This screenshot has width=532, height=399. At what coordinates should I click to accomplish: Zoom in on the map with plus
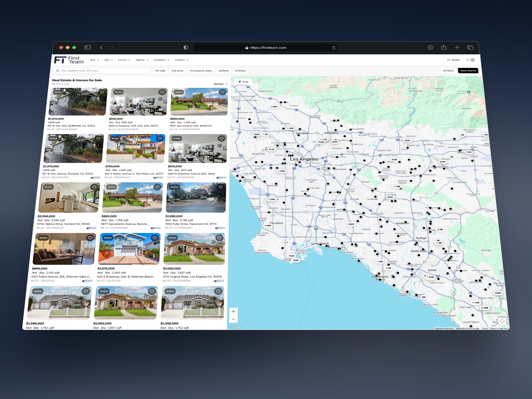coord(233,311)
